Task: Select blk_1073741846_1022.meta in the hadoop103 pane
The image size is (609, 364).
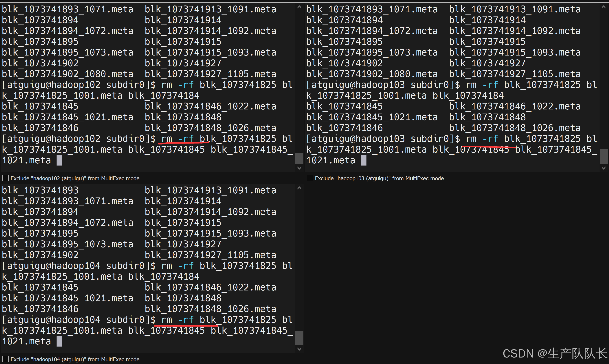Action: pos(515,106)
